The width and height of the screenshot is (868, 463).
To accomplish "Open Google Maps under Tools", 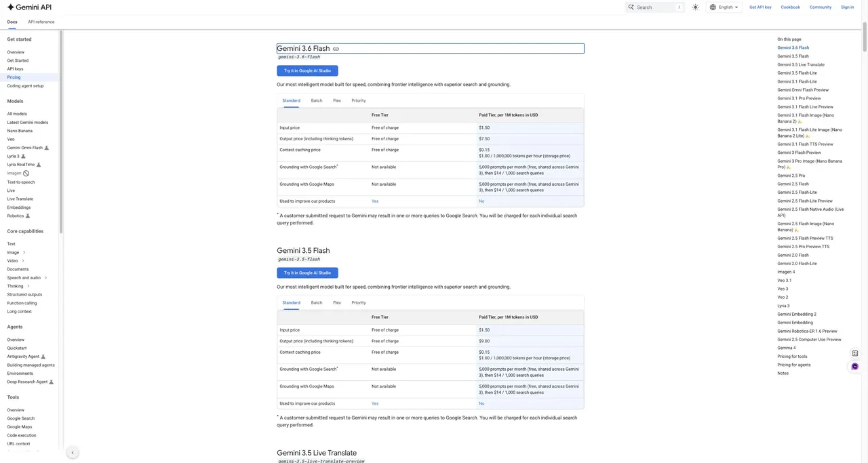I will 20,427.
